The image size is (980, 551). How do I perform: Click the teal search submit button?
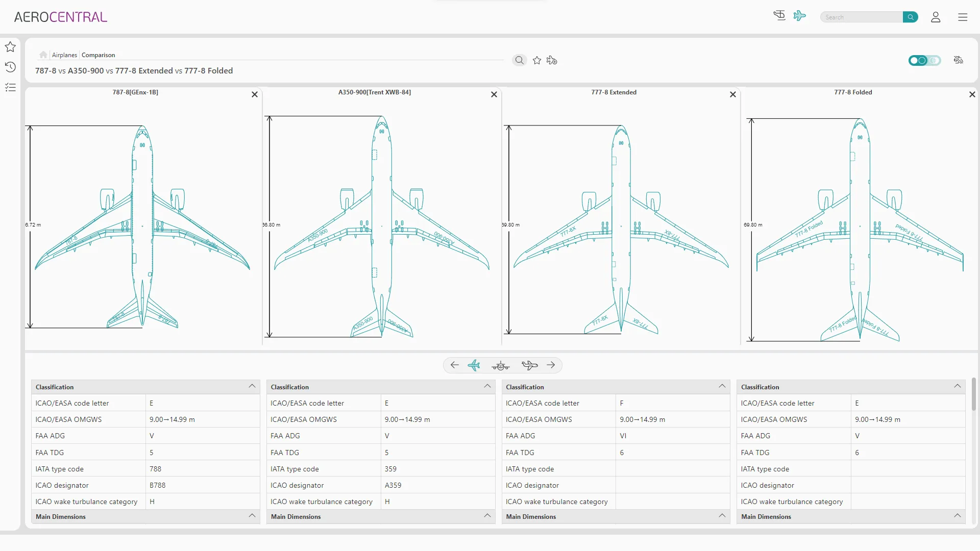pyautogui.click(x=910, y=17)
